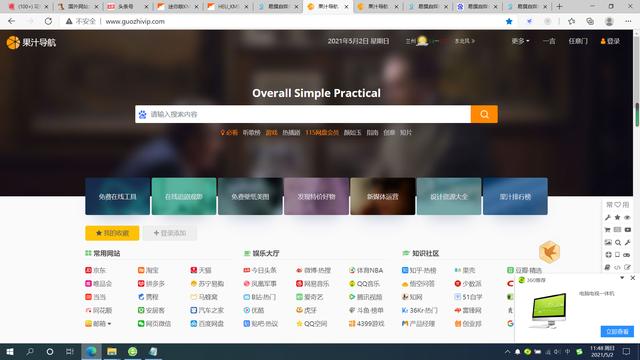Open 免费壁纸美图 category card
The height and width of the screenshot is (360, 640).
(x=250, y=196)
